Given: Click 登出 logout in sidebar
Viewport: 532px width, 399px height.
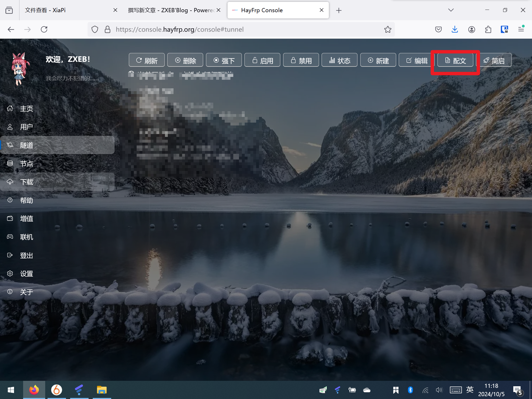Looking at the screenshot, I should [57, 255].
